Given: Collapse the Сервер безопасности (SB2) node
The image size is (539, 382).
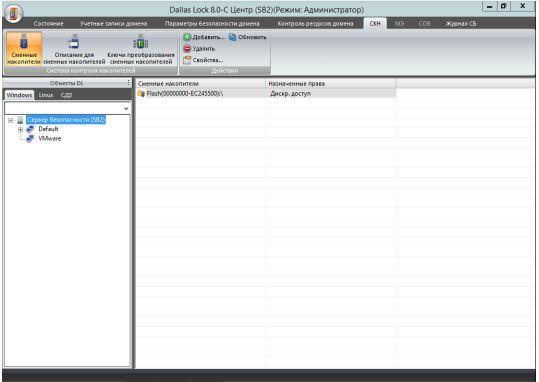Looking at the screenshot, I should pyautogui.click(x=10, y=120).
